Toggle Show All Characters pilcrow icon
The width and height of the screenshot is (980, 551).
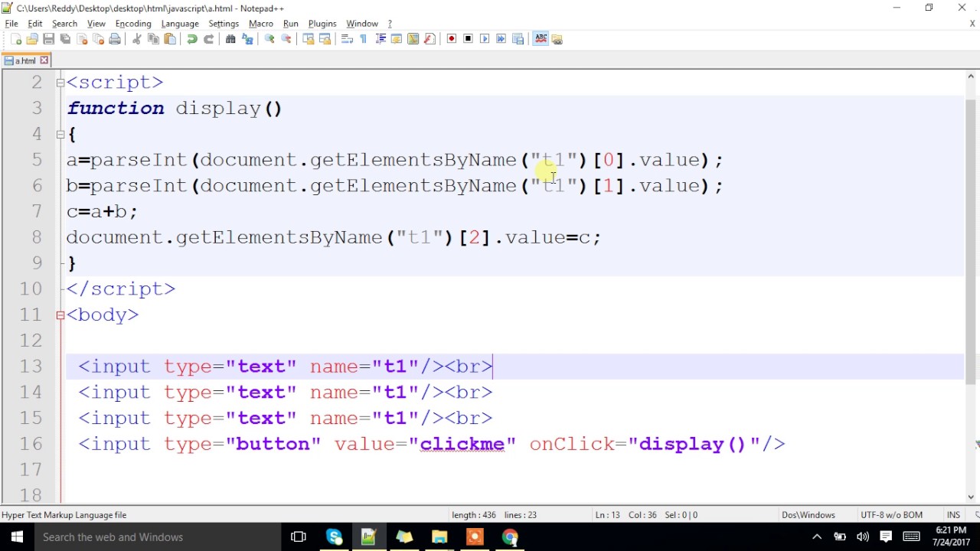363,39
